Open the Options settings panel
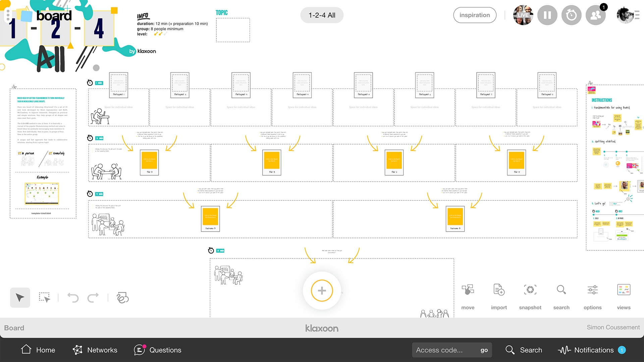 pos(592,290)
